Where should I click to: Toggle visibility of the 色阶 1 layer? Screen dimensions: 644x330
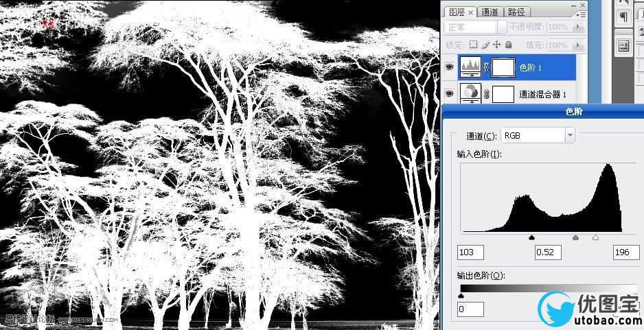tap(450, 67)
